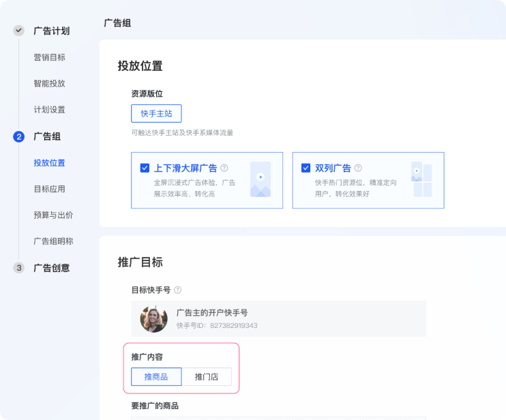The image size is (506, 420).
Task: Open 计划设置 section in sidebar
Action: point(49,110)
